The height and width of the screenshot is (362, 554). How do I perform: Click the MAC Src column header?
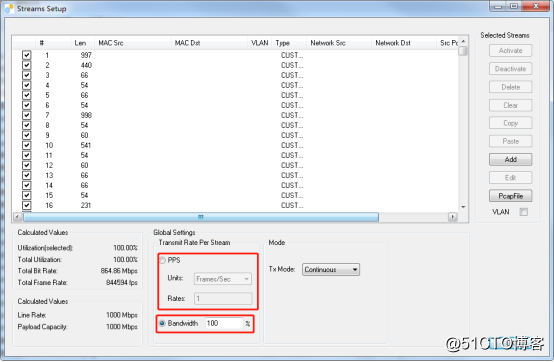(x=132, y=43)
